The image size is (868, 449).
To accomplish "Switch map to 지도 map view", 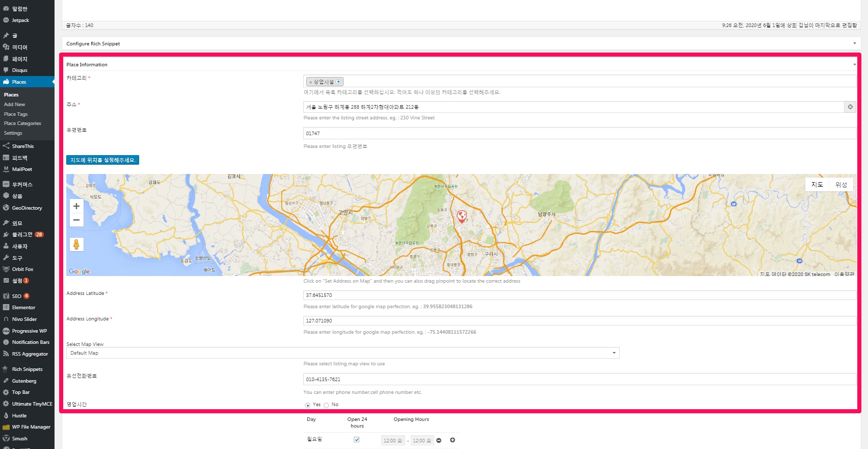I will pos(817,185).
